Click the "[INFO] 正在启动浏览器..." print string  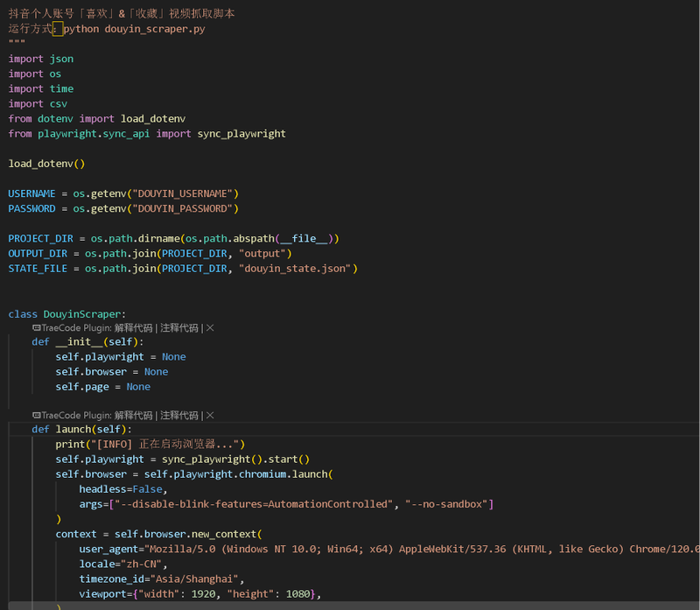point(164,445)
